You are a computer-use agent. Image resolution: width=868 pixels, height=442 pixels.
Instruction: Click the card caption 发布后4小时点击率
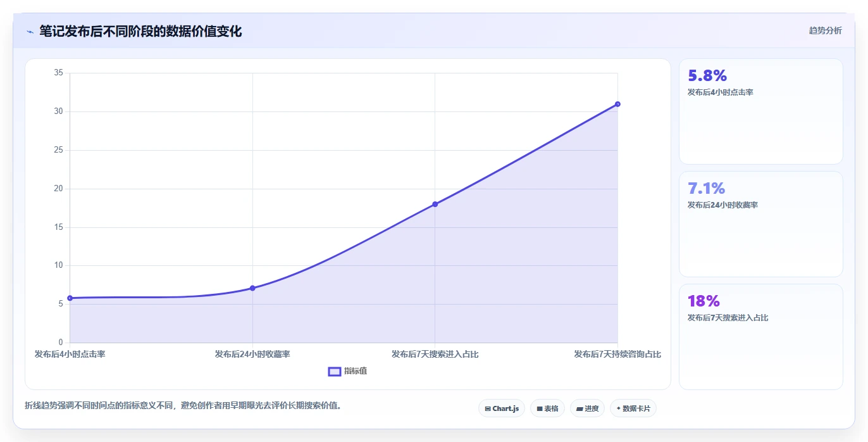(720, 92)
